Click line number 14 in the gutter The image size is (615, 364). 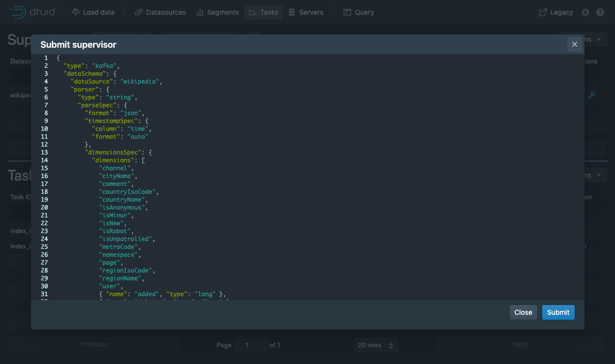(x=44, y=160)
